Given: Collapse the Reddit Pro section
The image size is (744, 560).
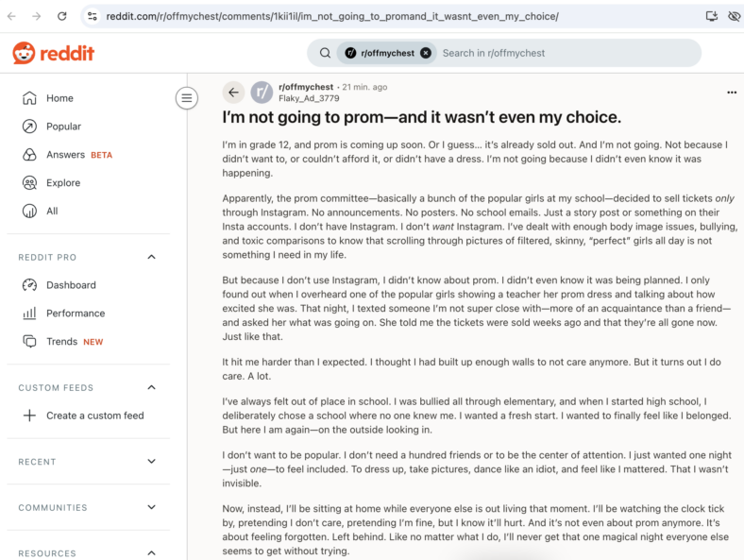Looking at the screenshot, I should point(151,257).
